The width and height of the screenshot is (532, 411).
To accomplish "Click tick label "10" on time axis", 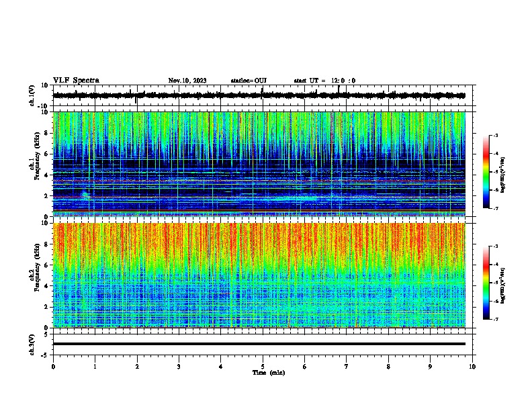I will pos(472,367).
